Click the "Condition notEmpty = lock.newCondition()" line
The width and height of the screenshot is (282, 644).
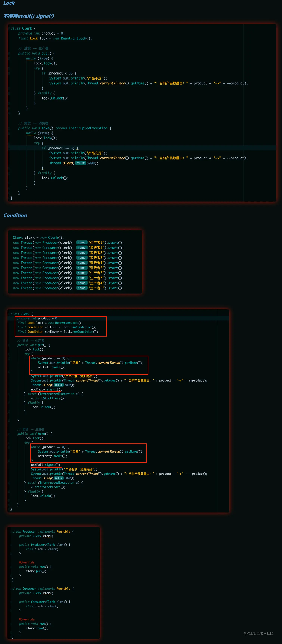click(58, 332)
